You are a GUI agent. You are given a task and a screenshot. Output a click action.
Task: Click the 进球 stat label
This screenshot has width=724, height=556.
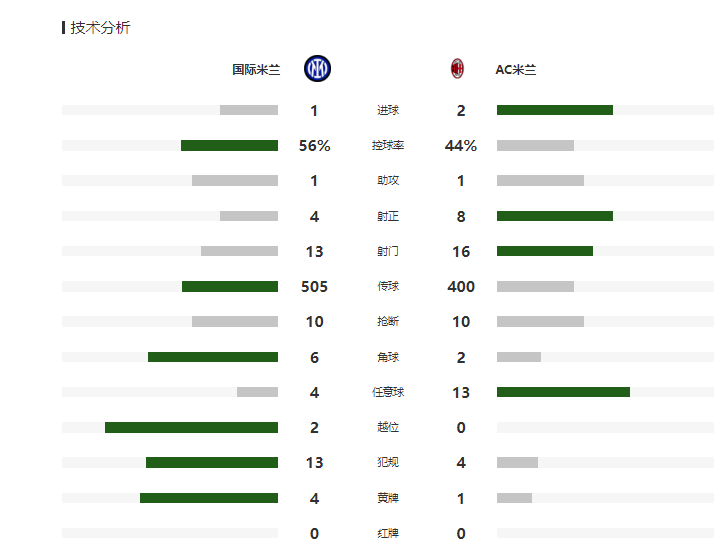[388, 110]
